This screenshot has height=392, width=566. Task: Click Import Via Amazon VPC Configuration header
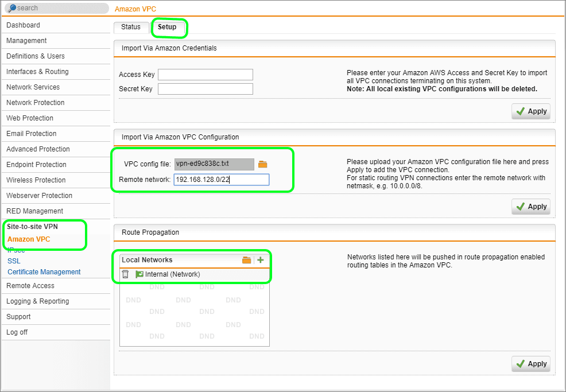[335, 137]
